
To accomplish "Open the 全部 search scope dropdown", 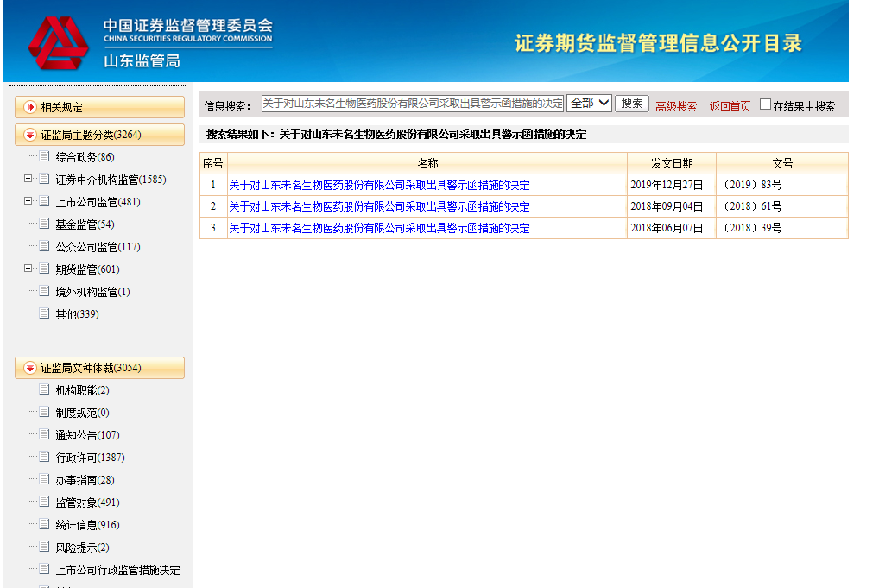I will 589,103.
